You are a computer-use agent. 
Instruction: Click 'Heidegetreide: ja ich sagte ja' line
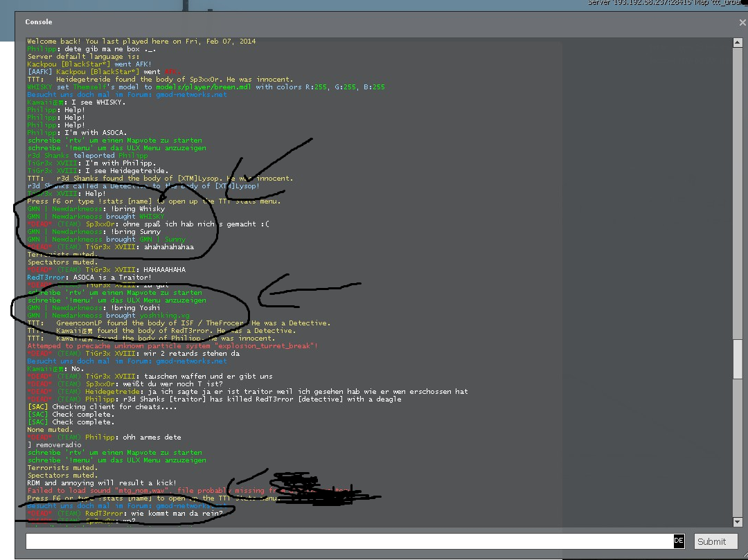point(247,392)
